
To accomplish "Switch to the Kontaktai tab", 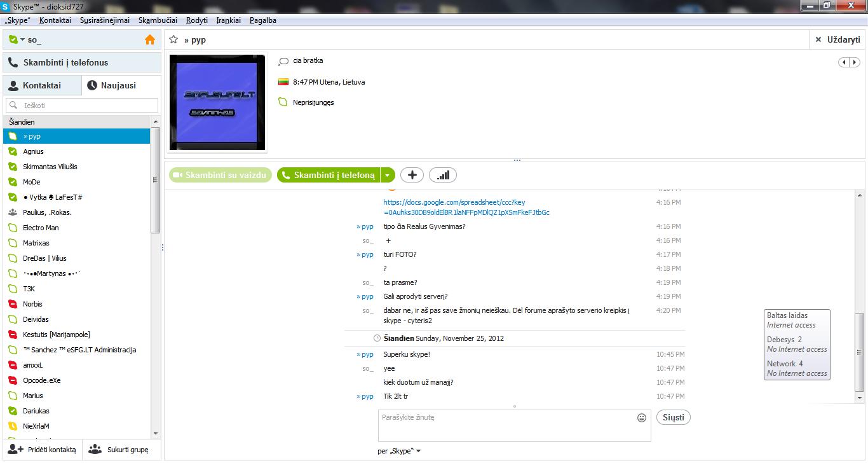I will pos(42,85).
